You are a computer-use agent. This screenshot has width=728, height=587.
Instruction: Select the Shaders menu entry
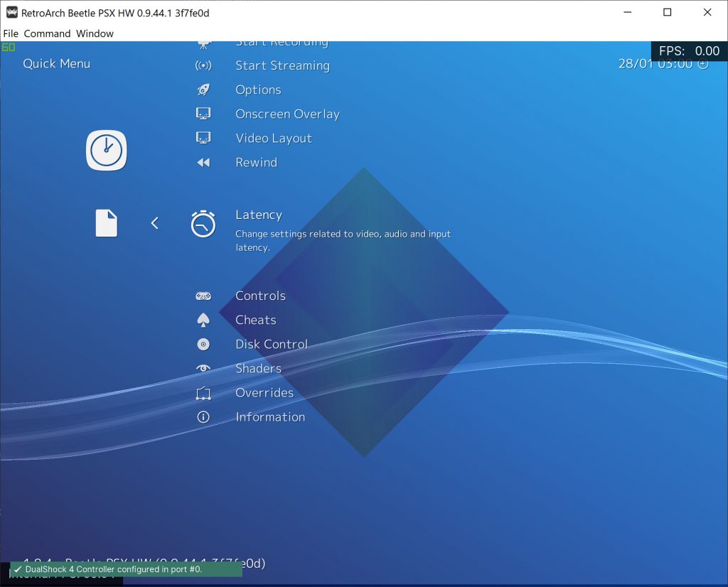click(259, 368)
